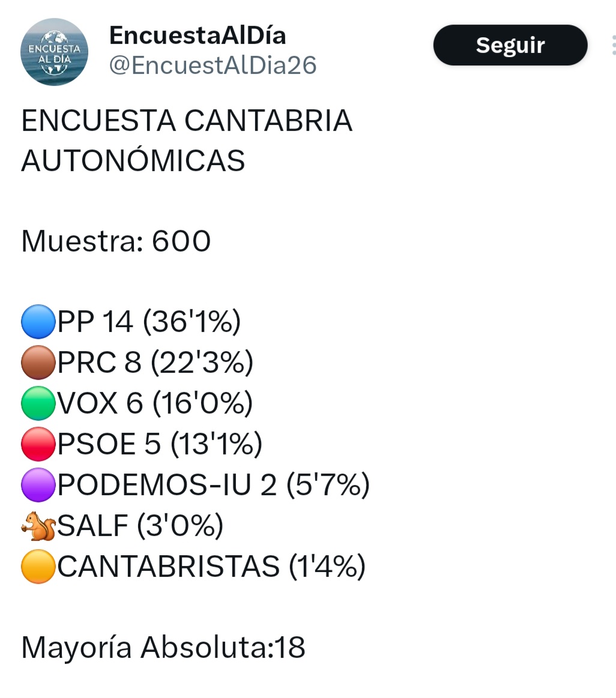This screenshot has width=616, height=698.
Task: Click the red circle emoji beside PSOE
Action: point(38,444)
